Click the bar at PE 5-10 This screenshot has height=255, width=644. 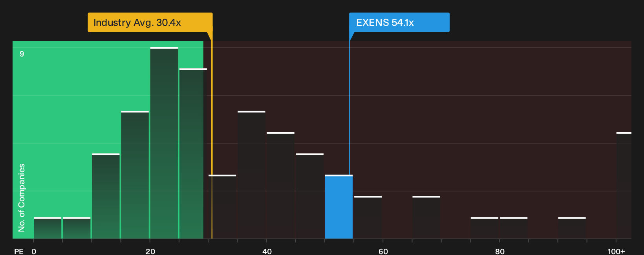click(x=77, y=228)
